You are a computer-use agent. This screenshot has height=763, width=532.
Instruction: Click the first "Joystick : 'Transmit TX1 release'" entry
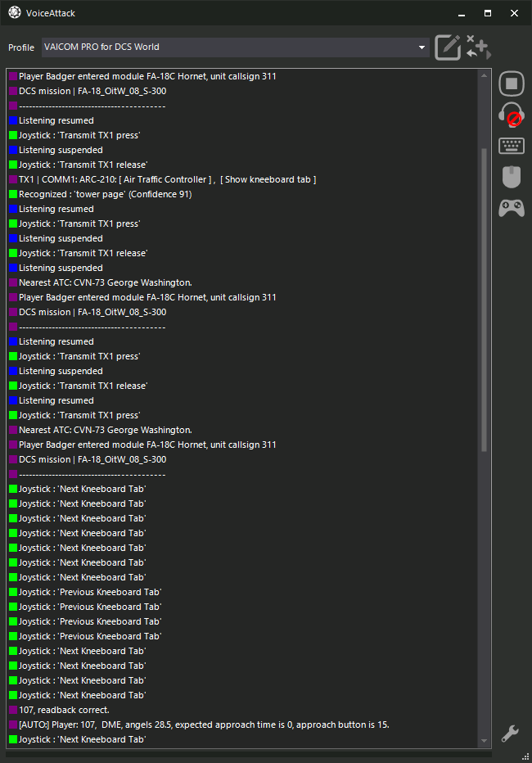(79, 165)
